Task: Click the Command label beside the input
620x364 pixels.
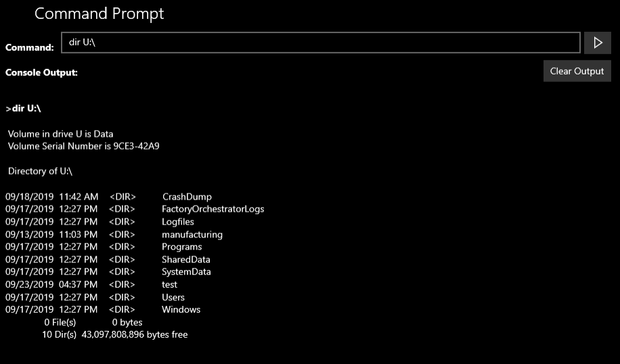Action: tap(29, 47)
